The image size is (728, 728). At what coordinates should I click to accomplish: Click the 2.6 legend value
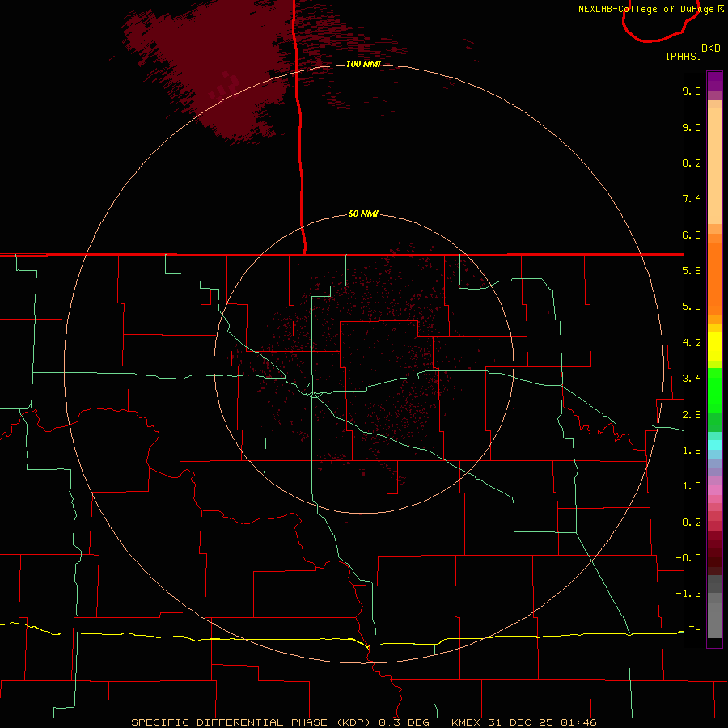692,415
